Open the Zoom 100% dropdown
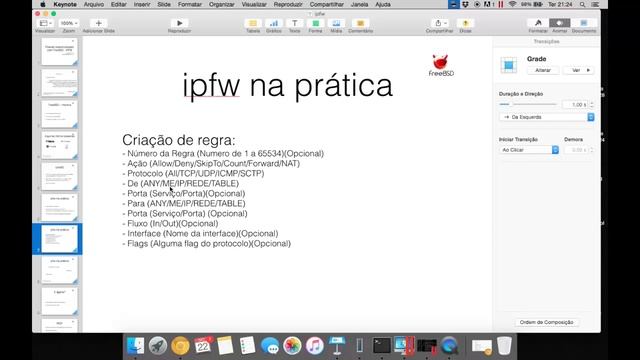This screenshot has height=360, width=640. coord(69,23)
